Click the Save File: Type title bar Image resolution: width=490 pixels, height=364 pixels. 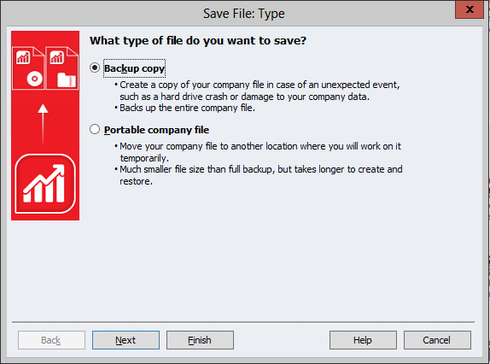point(244,13)
